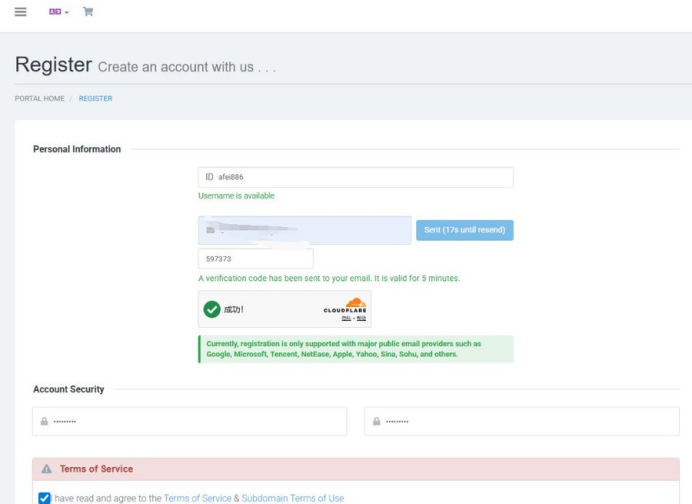
Task: Click the lock icon in first password field
Action: 44,421
